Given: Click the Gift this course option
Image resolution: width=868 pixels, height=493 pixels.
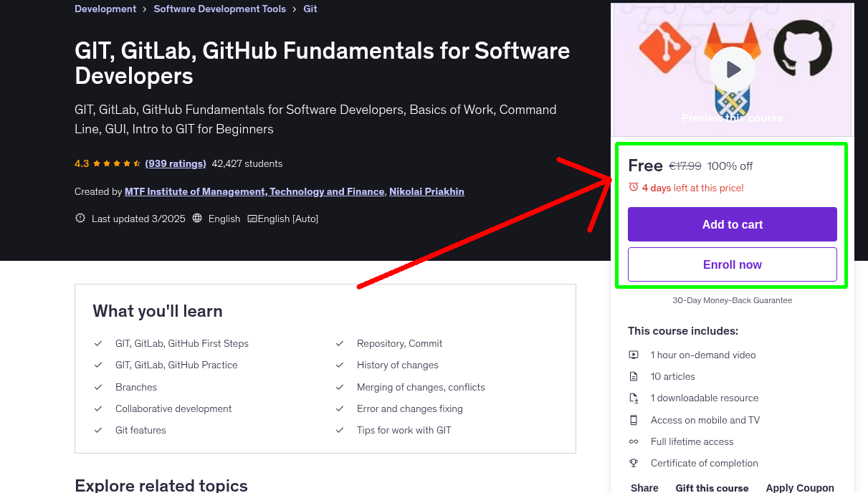Looking at the screenshot, I should [x=712, y=487].
